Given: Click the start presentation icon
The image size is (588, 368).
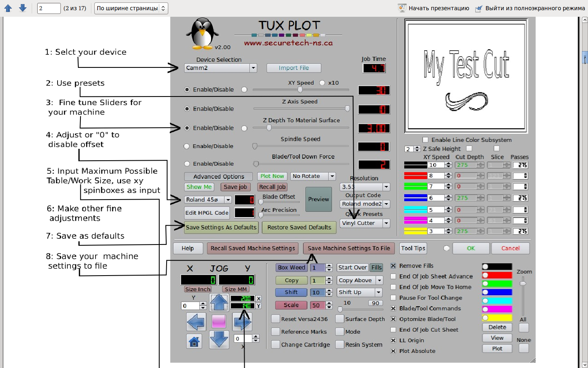Looking at the screenshot, I should point(402,8).
